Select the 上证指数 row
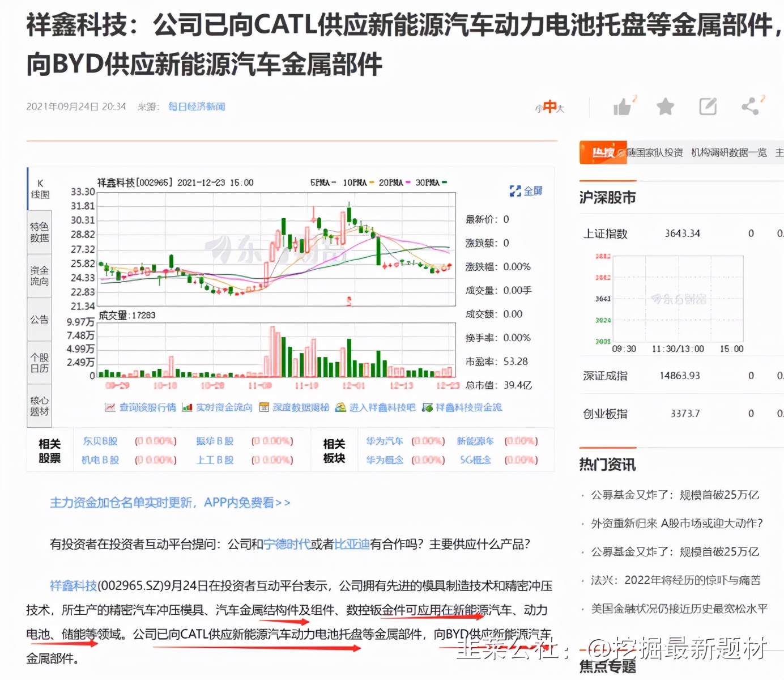This screenshot has width=784, height=680. pyautogui.click(x=681, y=233)
